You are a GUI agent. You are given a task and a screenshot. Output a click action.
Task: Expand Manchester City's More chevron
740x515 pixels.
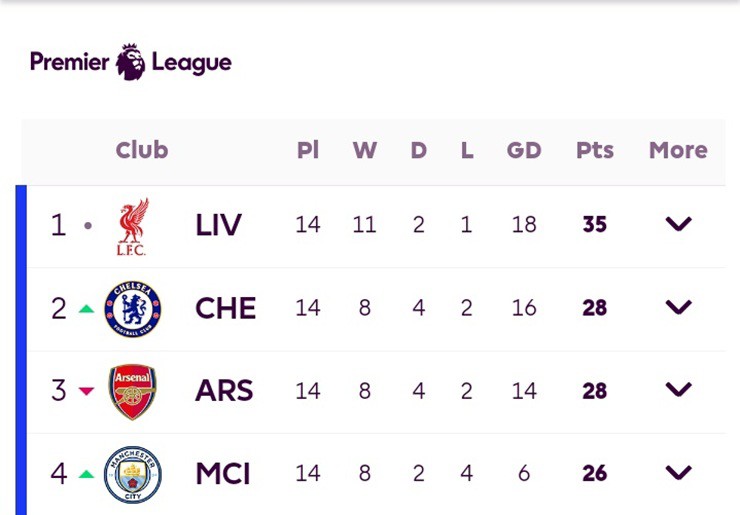(678, 473)
